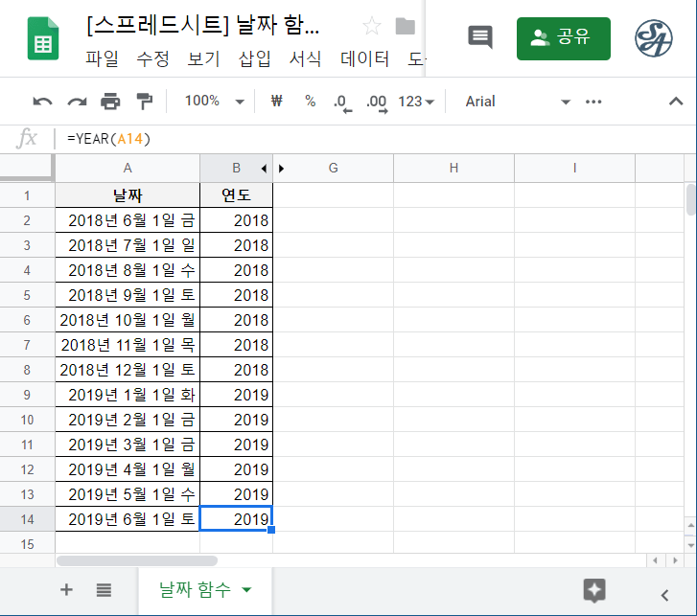
Task: Open the comments history icon
Action: [479, 37]
